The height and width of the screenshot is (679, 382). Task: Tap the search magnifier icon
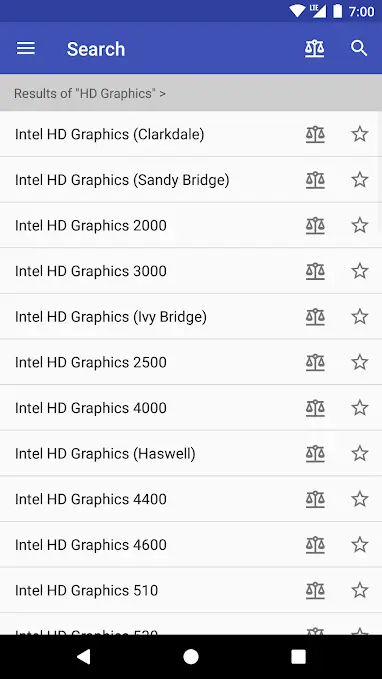(x=359, y=48)
